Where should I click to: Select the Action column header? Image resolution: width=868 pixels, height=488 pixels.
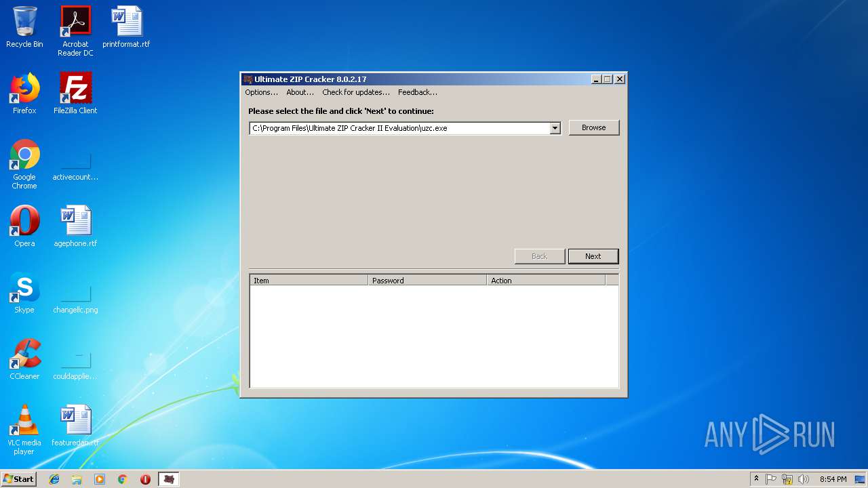tap(546, 280)
